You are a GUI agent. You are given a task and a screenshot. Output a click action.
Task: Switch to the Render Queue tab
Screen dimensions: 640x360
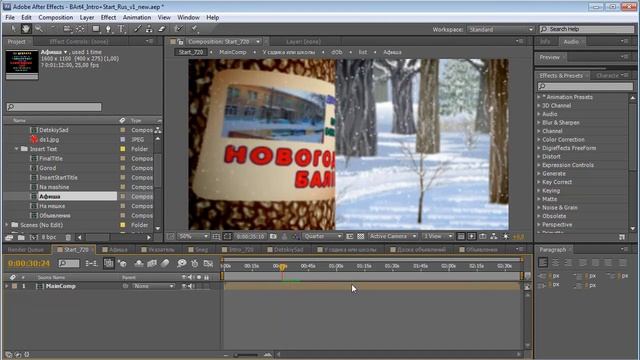point(26,249)
